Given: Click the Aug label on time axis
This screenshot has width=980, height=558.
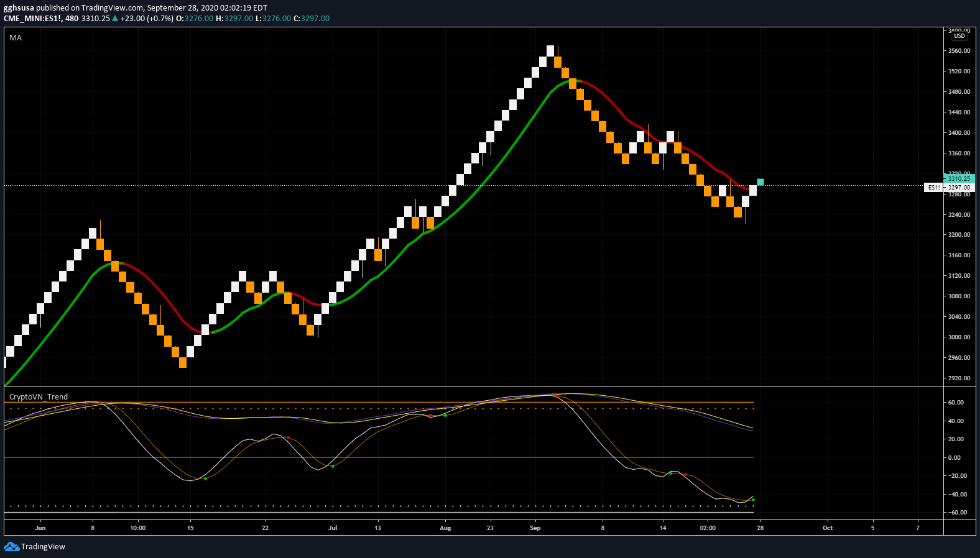Looking at the screenshot, I should (445, 528).
